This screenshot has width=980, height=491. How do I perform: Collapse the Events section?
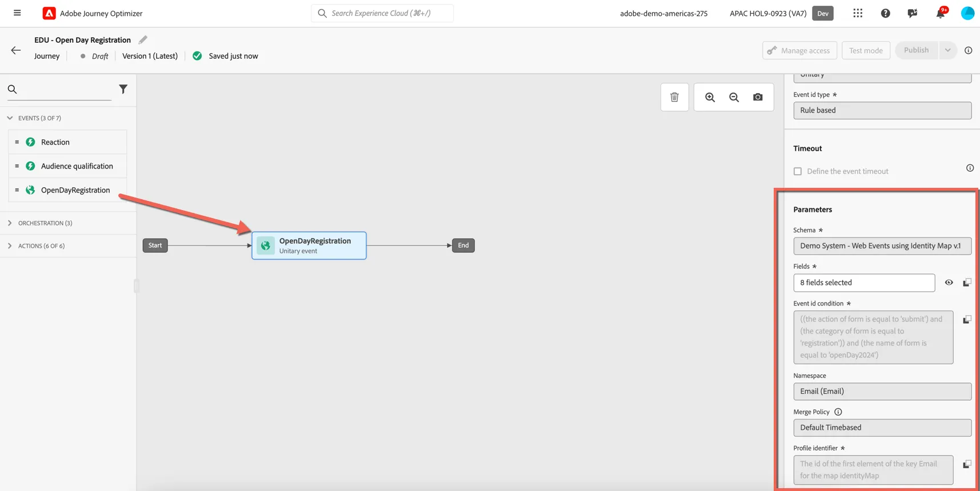click(10, 118)
